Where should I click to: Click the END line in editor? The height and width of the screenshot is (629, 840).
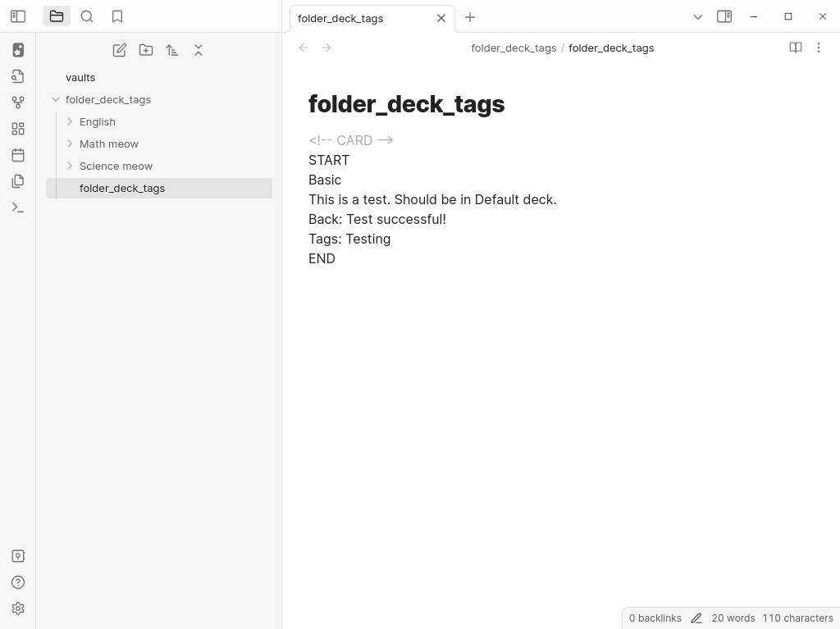pos(322,259)
